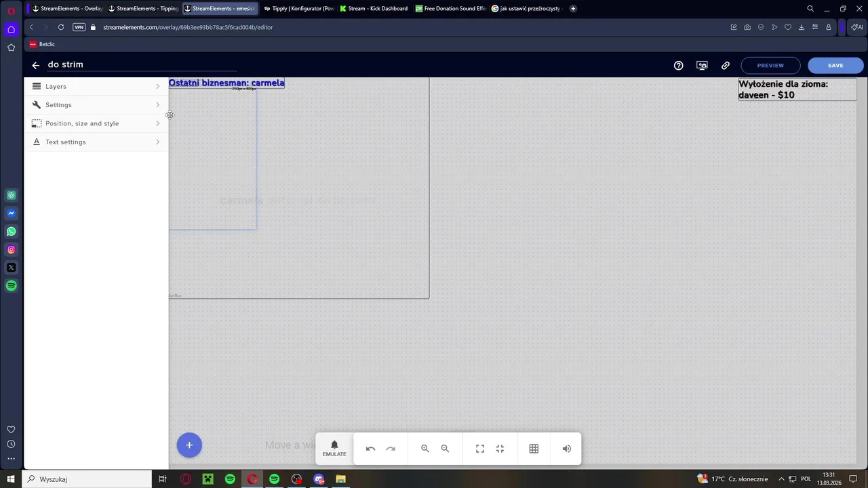Expand the Text settings section
The width and height of the screenshot is (868, 488).
point(96,142)
